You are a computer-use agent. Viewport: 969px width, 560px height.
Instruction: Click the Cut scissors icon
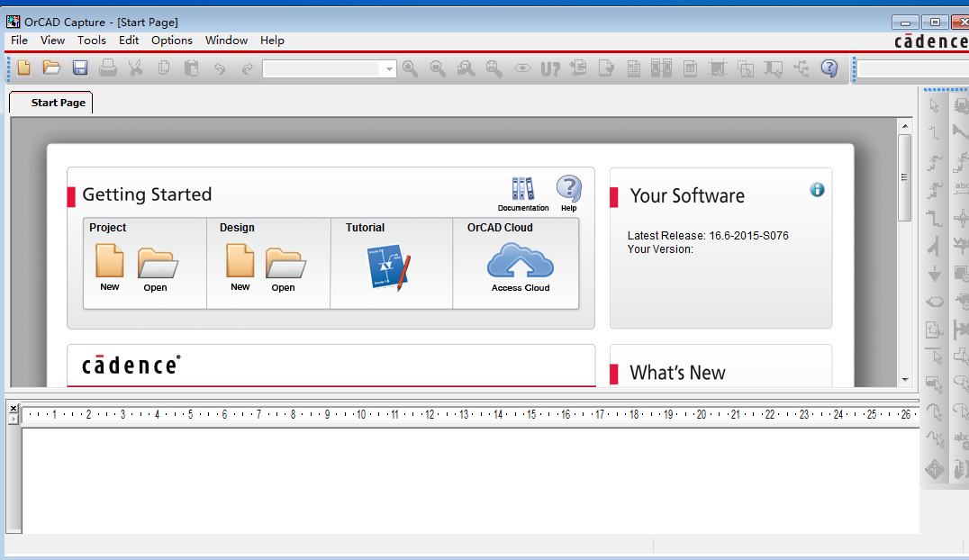[135, 68]
